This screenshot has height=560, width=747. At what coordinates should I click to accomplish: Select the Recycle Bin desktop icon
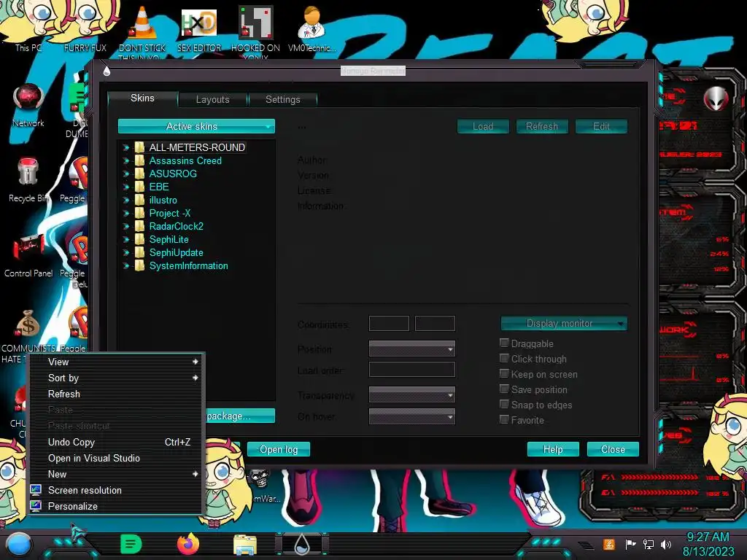coord(28,172)
